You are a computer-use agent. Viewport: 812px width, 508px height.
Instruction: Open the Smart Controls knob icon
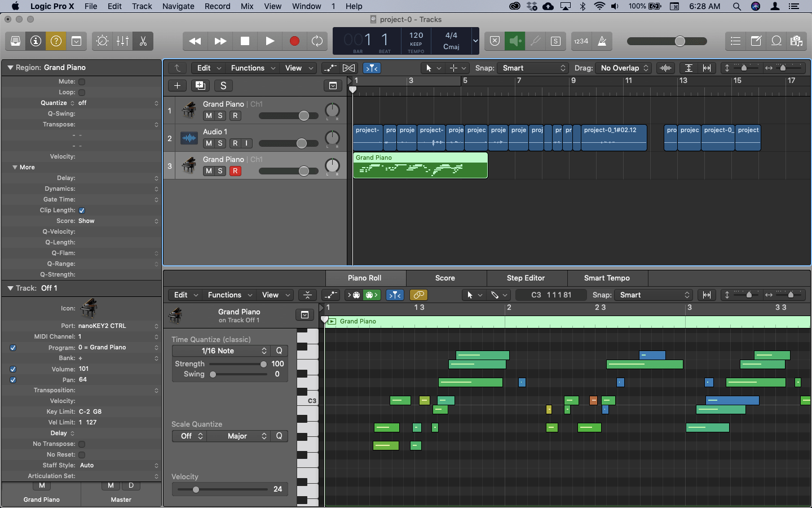(102, 41)
